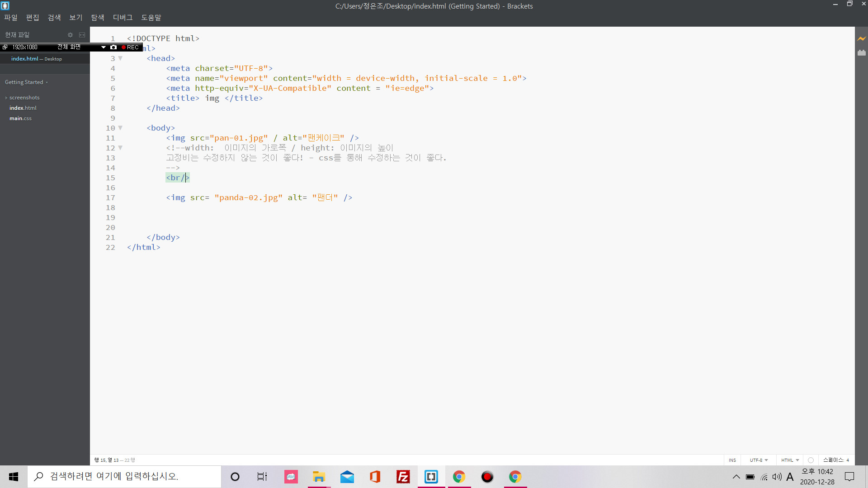Switch to Brackets taskbar icon

(x=431, y=477)
